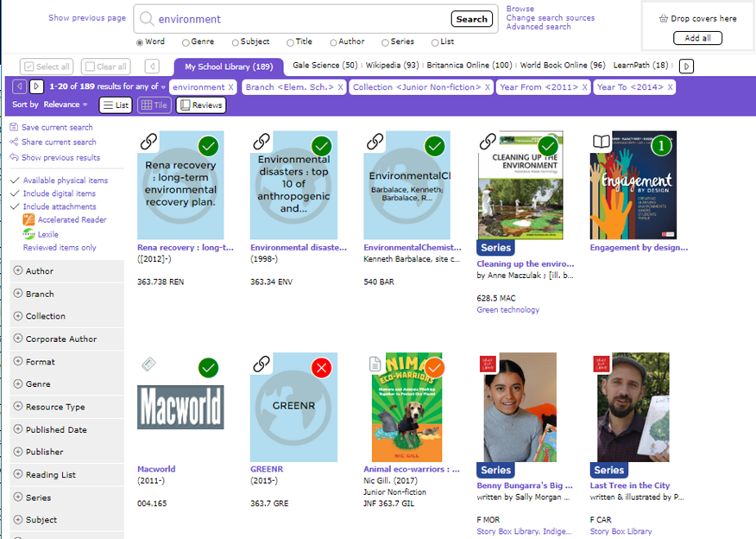This screenshot has height=539, width=756.
Task: Click the Search button
Action: tap(471, 19)
